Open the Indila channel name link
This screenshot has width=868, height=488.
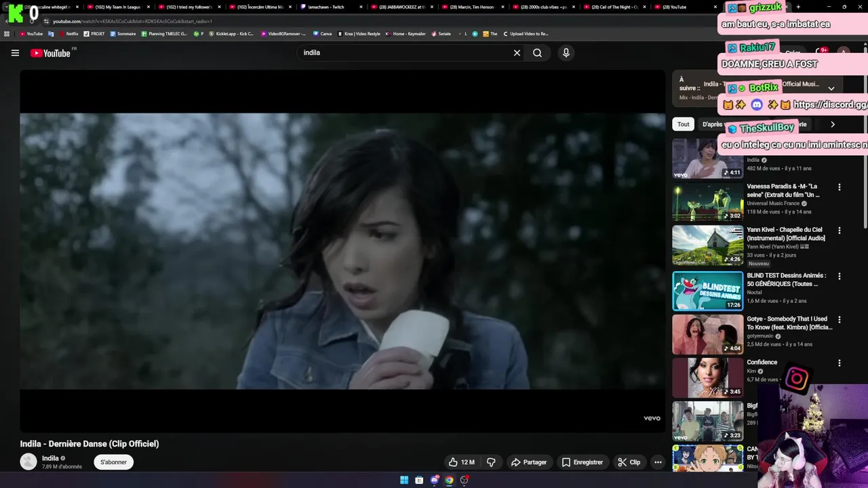(x=50, y=458)
